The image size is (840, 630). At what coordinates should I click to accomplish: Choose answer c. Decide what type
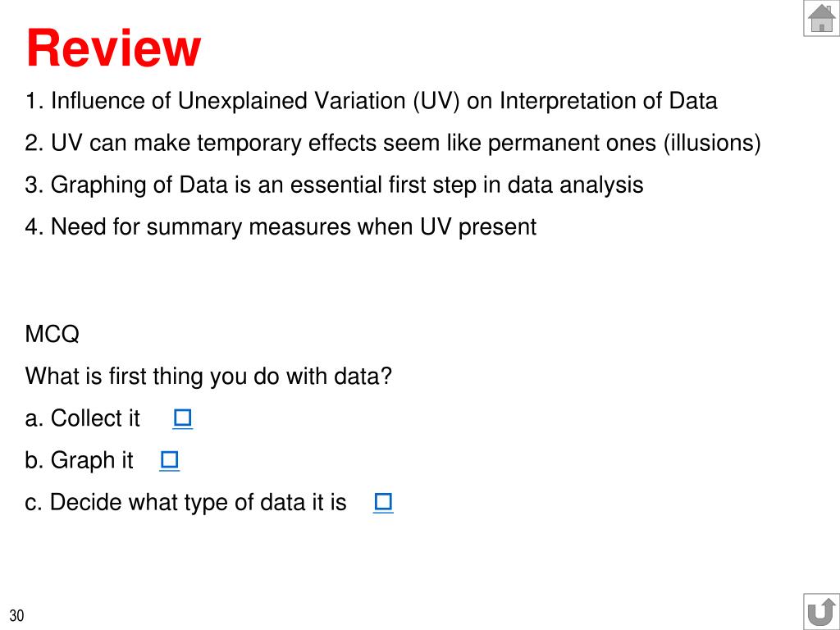coord(185,503)
